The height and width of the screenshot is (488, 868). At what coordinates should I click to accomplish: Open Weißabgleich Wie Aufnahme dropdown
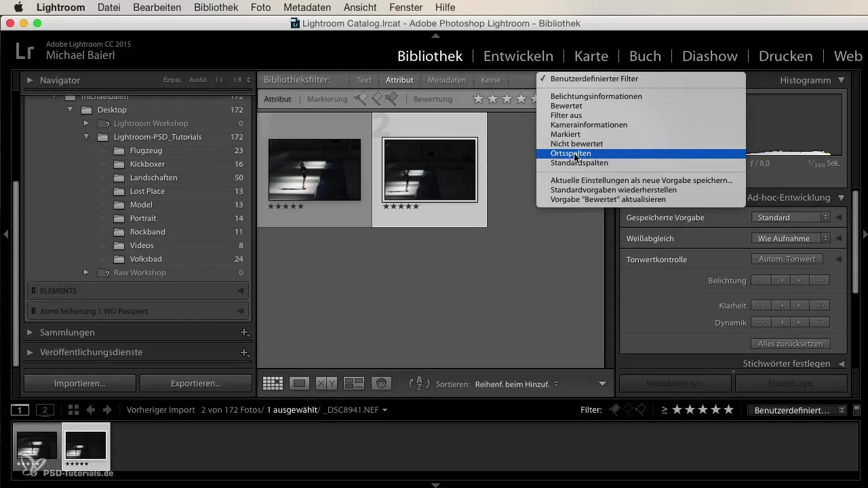tap(791, 239)
